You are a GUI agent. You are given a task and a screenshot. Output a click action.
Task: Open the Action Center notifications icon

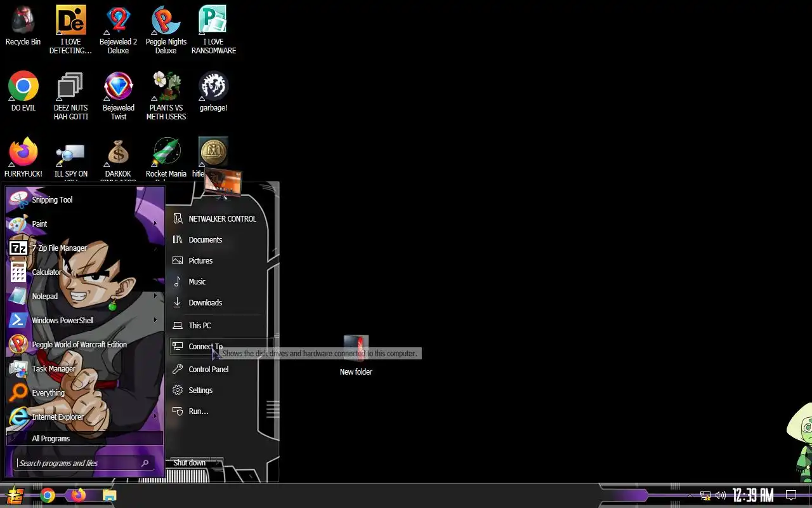(791, 495)
